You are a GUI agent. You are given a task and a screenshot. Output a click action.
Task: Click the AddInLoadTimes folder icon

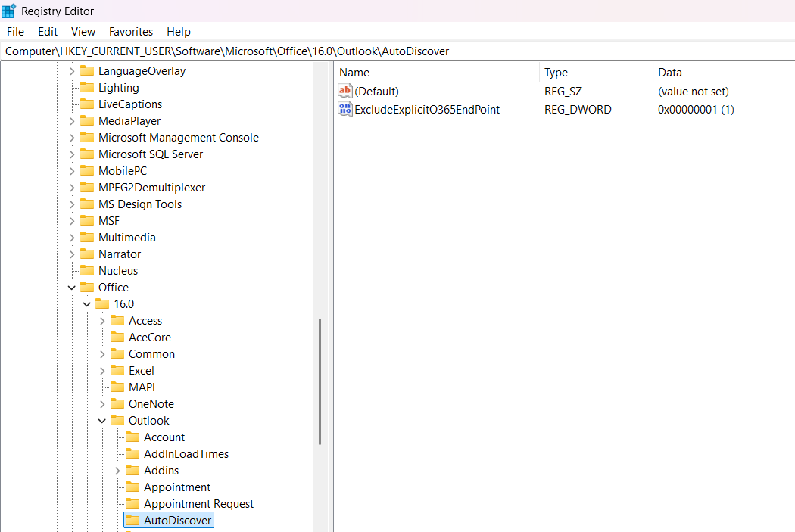[x=132, y=453]
